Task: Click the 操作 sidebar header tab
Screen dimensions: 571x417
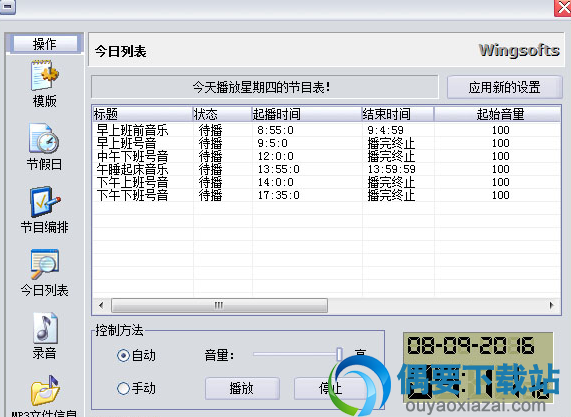Action: click(44, 44)
